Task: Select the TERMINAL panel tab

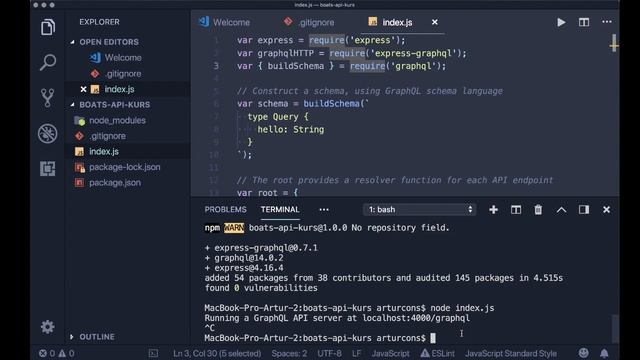Action: [x=280, y=210]
